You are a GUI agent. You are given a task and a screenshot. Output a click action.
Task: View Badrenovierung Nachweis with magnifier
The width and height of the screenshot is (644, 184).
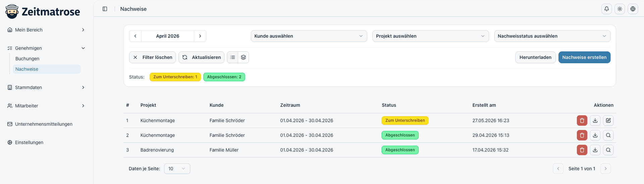pos(608,150)
